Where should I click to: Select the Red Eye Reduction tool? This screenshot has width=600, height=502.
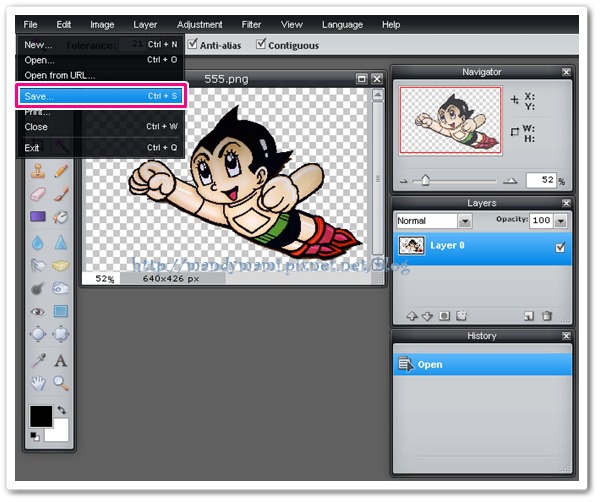tap(38, 311)
